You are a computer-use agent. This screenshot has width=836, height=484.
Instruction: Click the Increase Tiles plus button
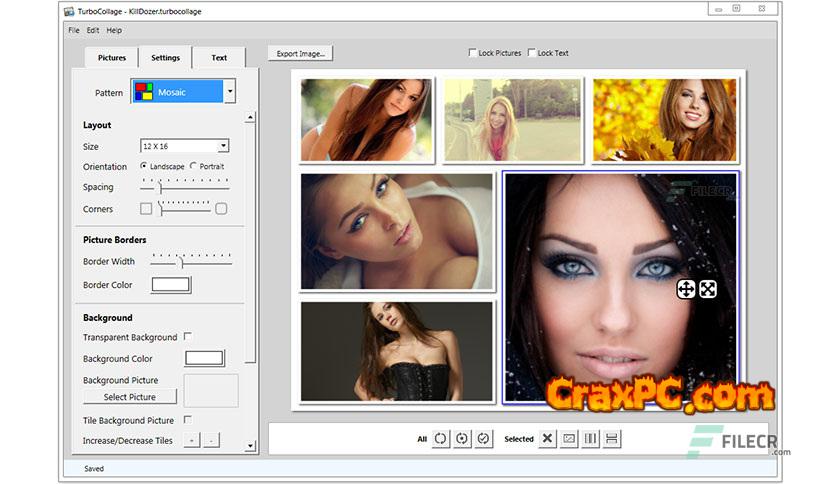pyautogui.click(x=192, y=440)
